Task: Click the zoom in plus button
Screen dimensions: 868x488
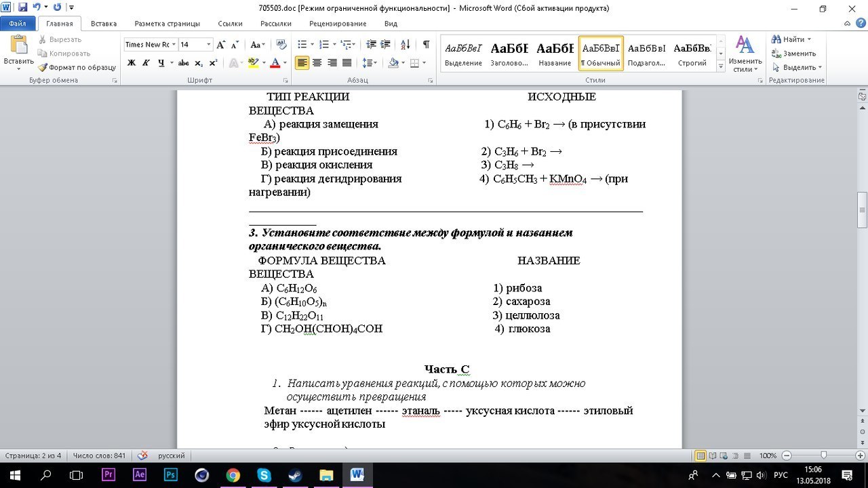Action: [x=859, y=455]
